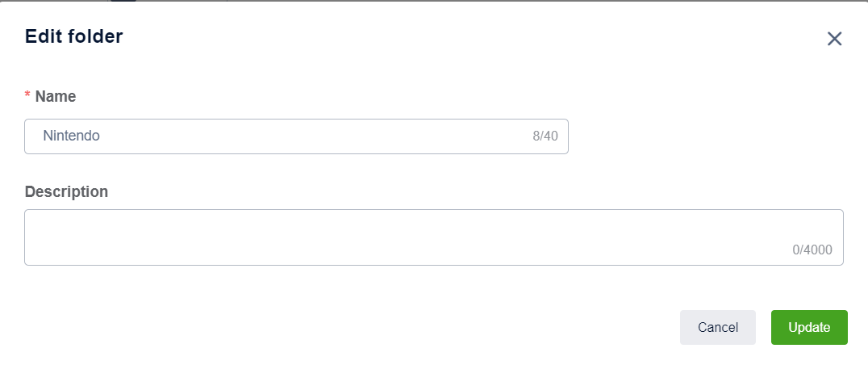Click the X in the dialog's top-right corner
The image size is (868, 365).
(834, 39)
